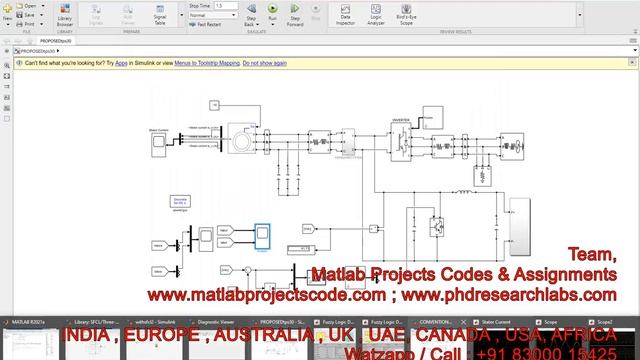Select the PROPOSEDtps30 model tab
The width and height of the screenshot is (640, 360).
point(56,41)
